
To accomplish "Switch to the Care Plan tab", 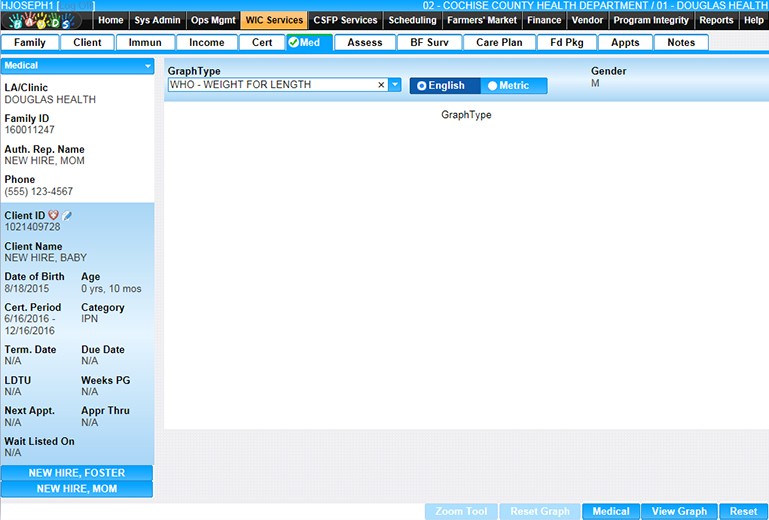I will [498, 43].
